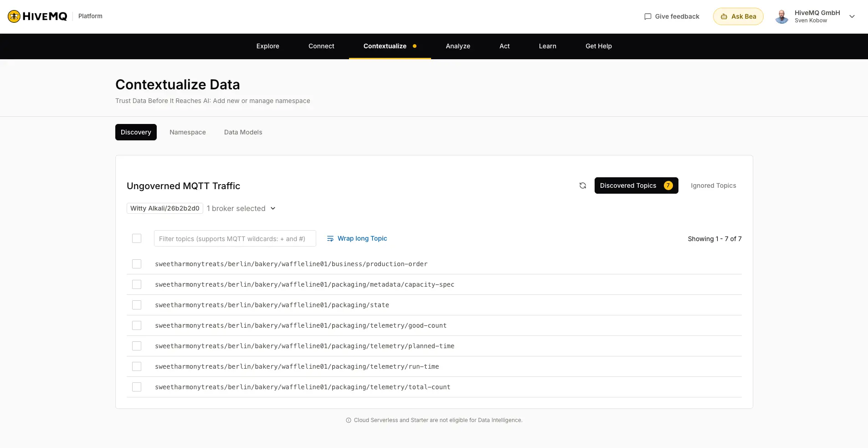This screenshot has height=448, width=868.
Task: Check the packaging/metadata/capacity-spec topic checkbox
Action: pos(137,284)
